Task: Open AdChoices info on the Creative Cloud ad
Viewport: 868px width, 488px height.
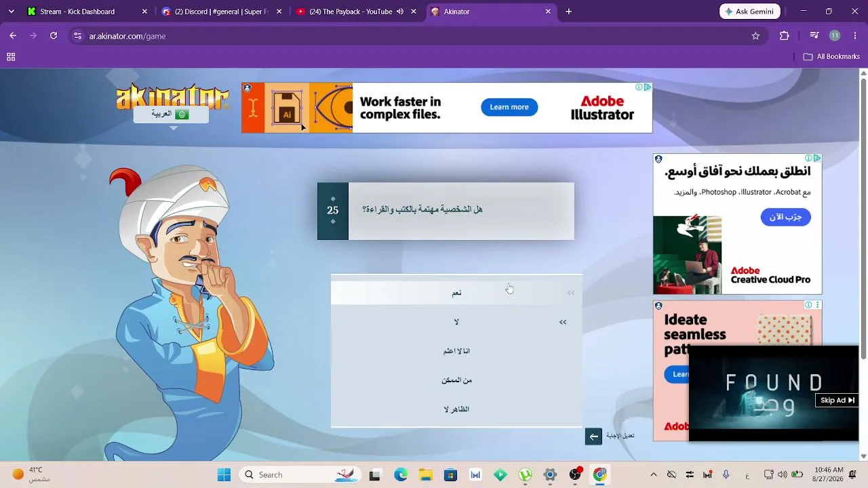Action: [808, 158]
